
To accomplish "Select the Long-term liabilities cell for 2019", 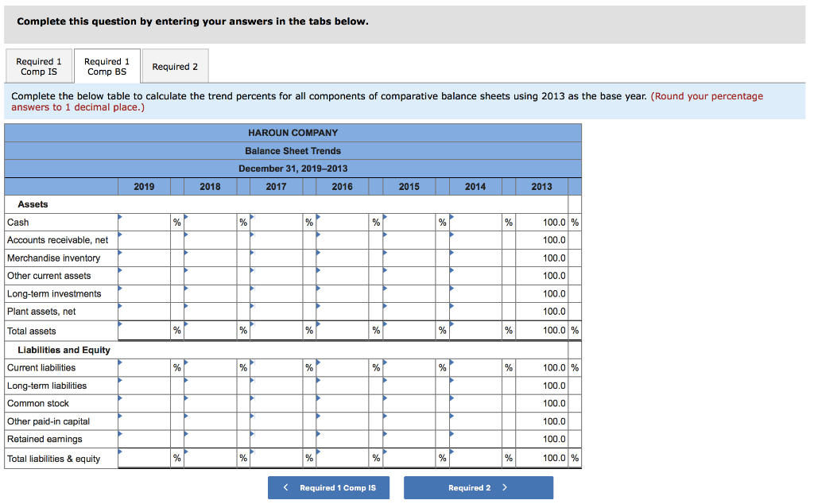I will pyautogui.click(x=144, y=386).
